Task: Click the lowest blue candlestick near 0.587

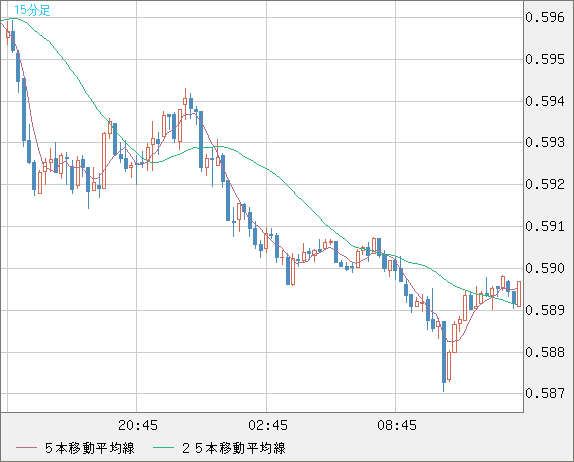Action: (444, 356)
